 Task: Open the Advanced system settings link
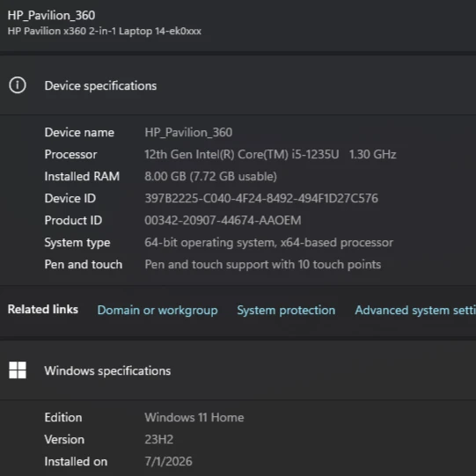(x=415, y=311)
